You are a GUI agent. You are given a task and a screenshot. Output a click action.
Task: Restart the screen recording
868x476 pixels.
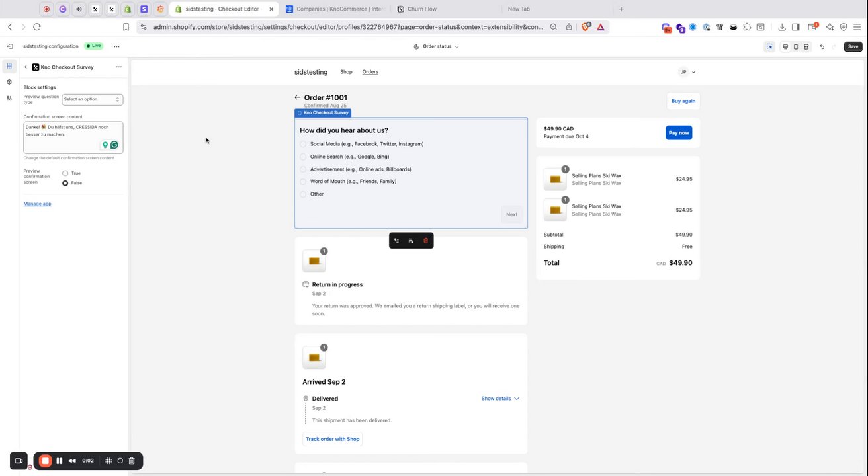120,461
